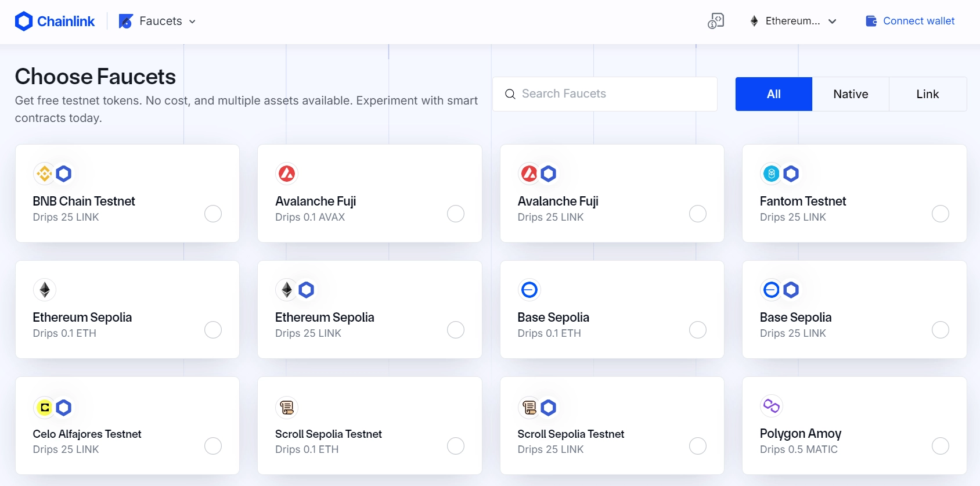980x486 pixels.
Task: Click the Avalanche icon on Avalanche Fuji card
Action: coord(287,173)
